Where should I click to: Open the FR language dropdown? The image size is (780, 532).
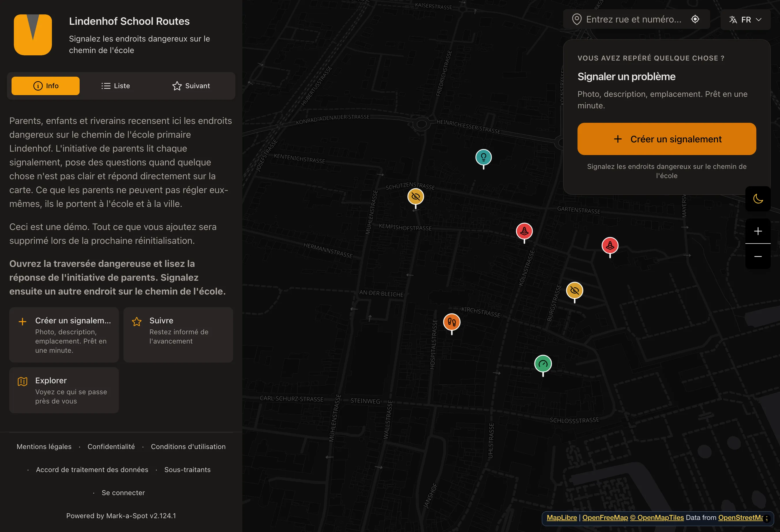click(745, 20)
